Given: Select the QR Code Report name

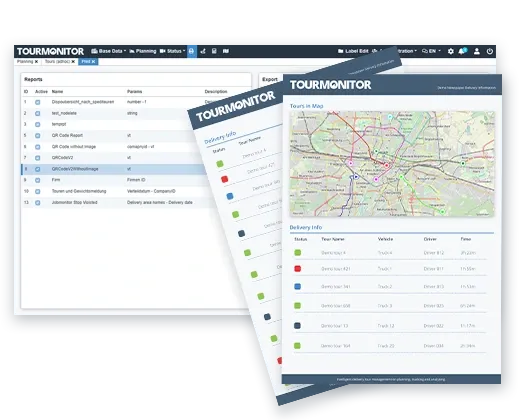Looking at the screenshot, I should pos(67,135).
